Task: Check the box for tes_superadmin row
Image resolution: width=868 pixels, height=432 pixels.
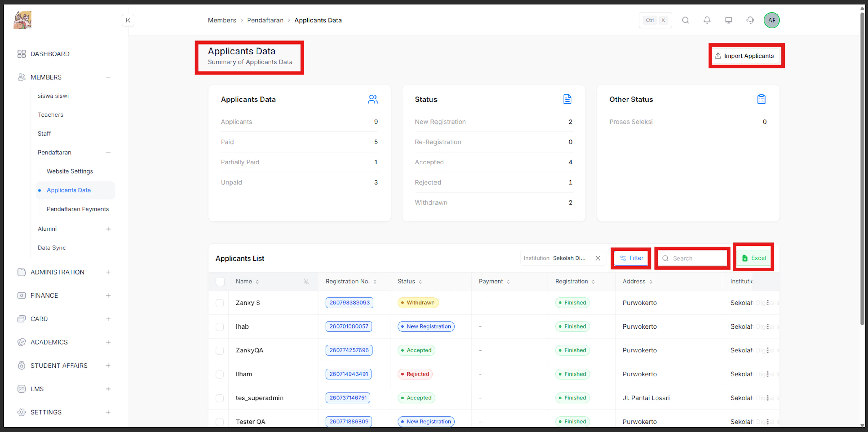Action: [x=220, y=398]
